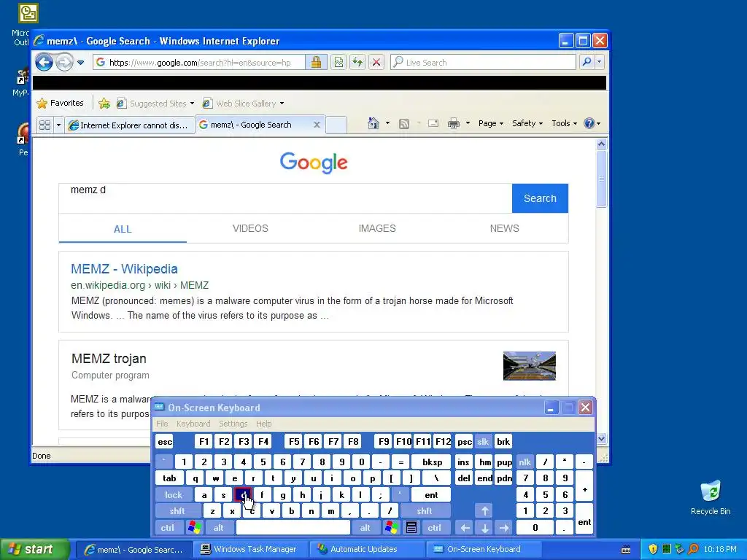Image resolution: width=747 pixels, height=560 pixels.
Task: Click the bksp key on keyboard
Action: pos(432,462)
